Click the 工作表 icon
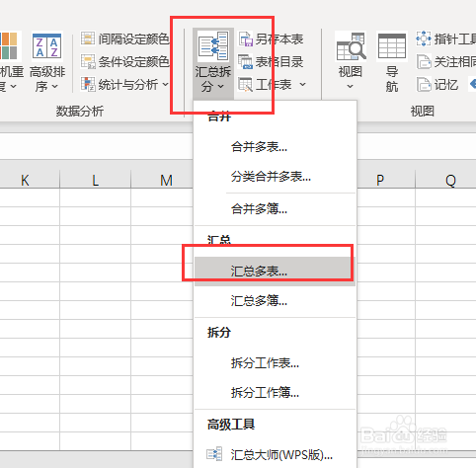The width and height of the screenshot is (476, 468). coord(245,85)
